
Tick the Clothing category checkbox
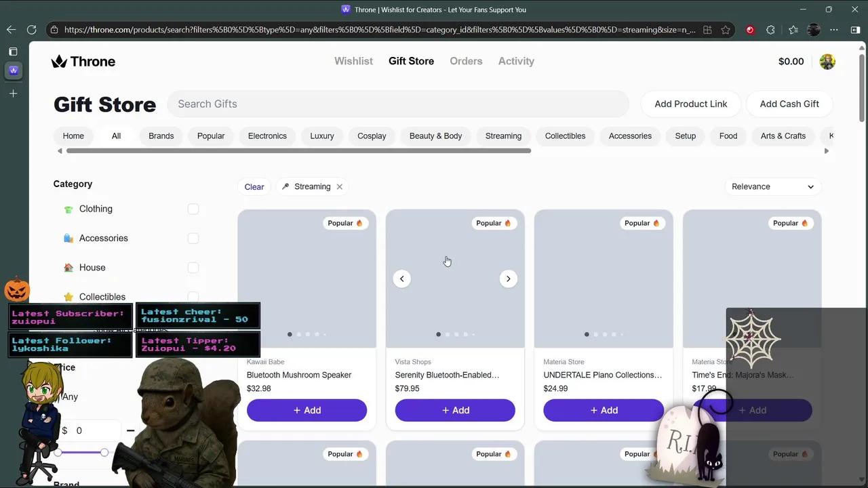tap(193, 209)
